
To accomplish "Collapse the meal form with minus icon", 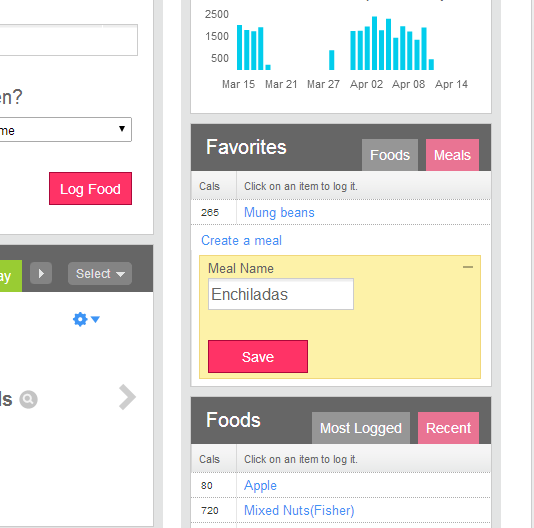I will click(x=468, y=267).
